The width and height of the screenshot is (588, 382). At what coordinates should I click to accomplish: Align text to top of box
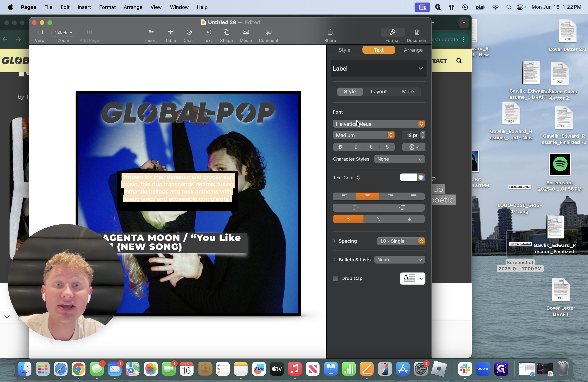[x=348, y=219]
